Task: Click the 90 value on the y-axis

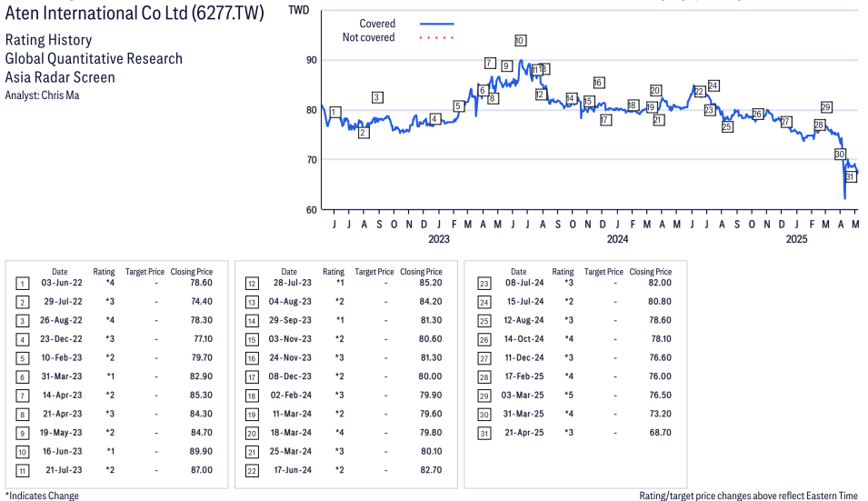Action: click(312, 60)
